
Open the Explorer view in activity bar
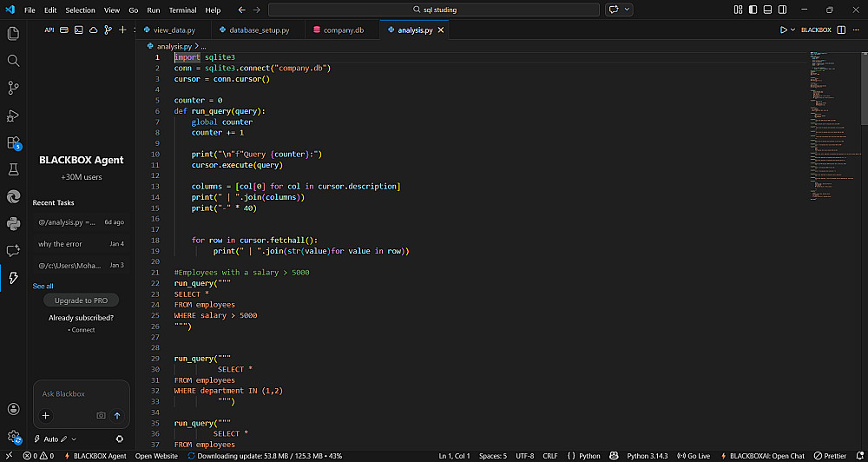tap(13, 33)
